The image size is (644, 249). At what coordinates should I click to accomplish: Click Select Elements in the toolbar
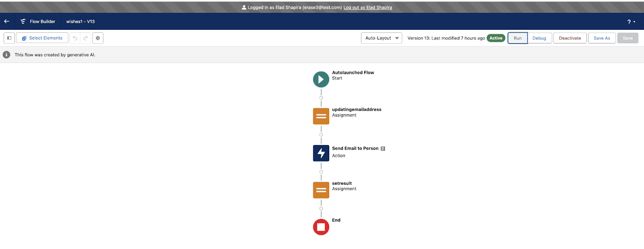click(42, 38)
